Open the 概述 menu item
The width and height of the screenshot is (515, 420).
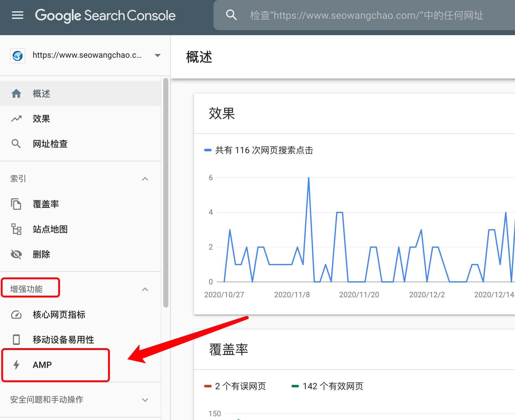click(41, 94)
